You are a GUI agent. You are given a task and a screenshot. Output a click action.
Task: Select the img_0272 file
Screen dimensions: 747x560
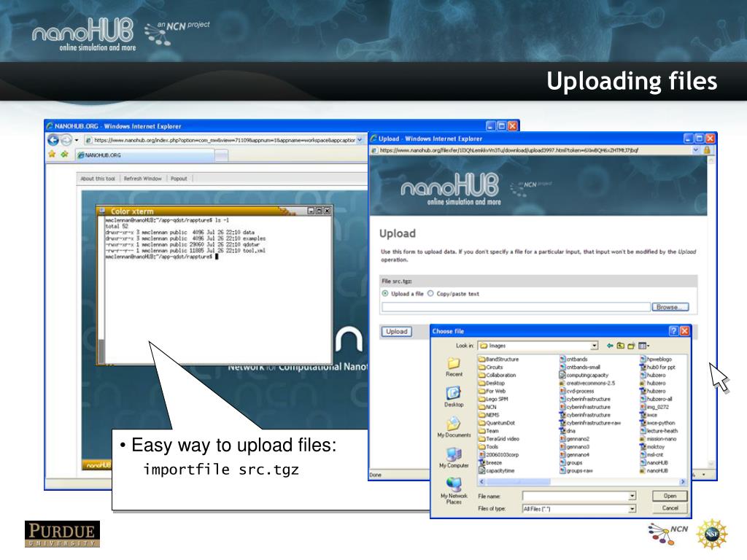click(x=654, y=407)
